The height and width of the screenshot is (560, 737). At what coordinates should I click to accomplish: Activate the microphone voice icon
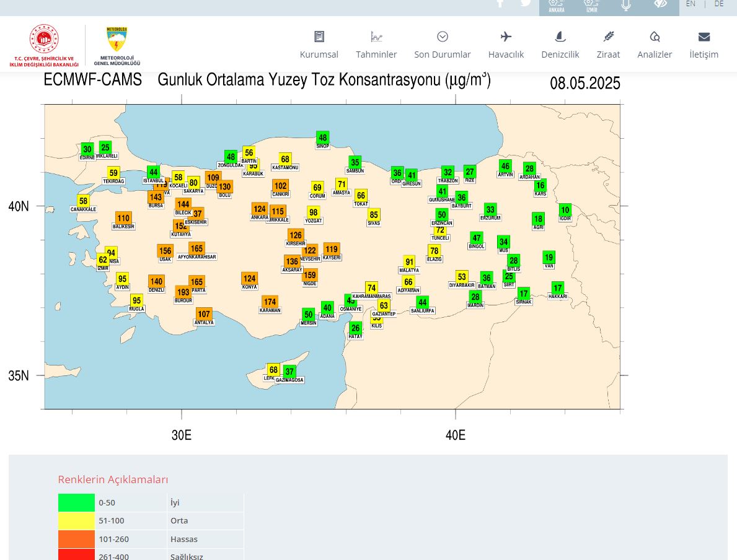click(625, 5)
